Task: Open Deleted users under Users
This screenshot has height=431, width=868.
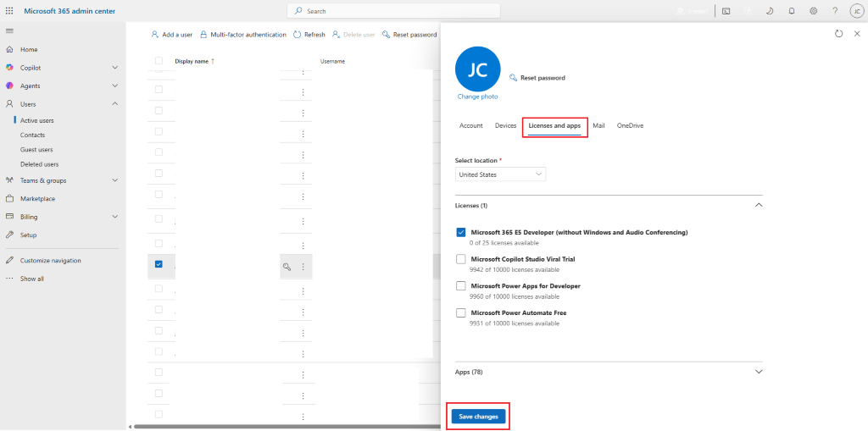Action: [x=39, y=164]
